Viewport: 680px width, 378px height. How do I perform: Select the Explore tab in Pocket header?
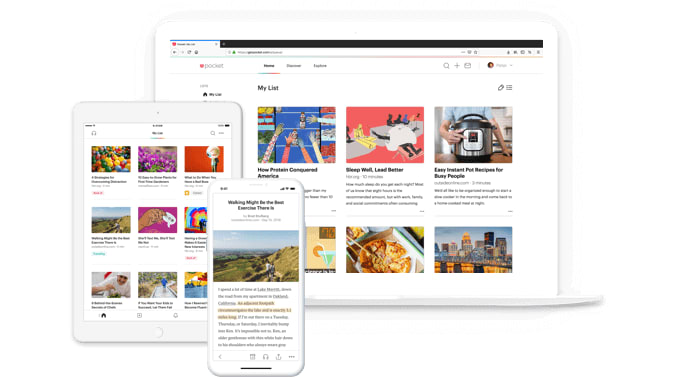[x=320, y=66]
